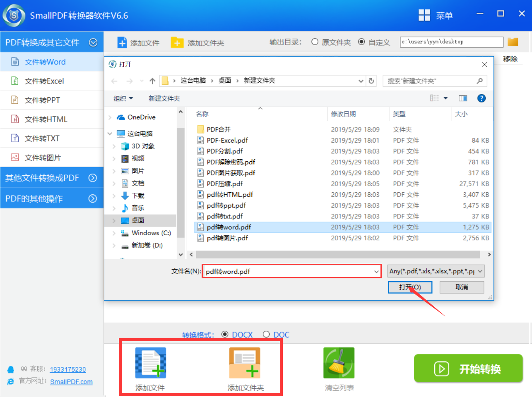Image resolution: width=532 pixels, height=397 pixels.
Task: Open the output directory browse folder icon
Action: (x=513, y=42)
